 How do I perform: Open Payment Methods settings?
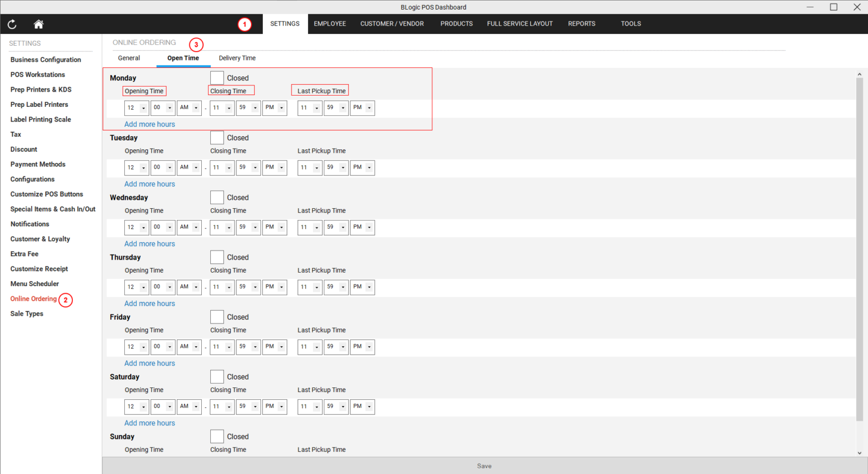pyautogui.click(x=38, y=165)
